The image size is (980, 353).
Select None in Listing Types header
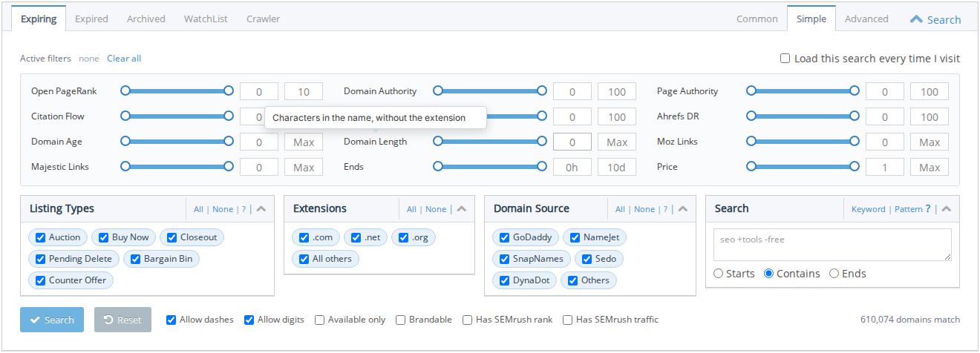pos(223,209)
